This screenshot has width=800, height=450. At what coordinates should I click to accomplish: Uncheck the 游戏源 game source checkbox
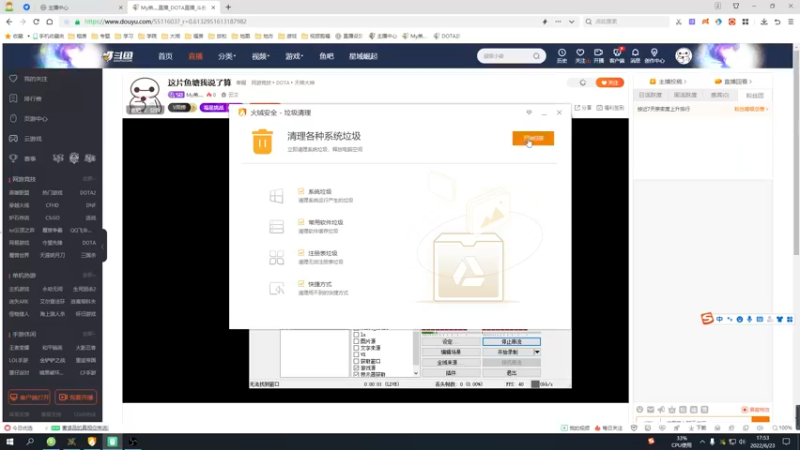click(356, 367)
